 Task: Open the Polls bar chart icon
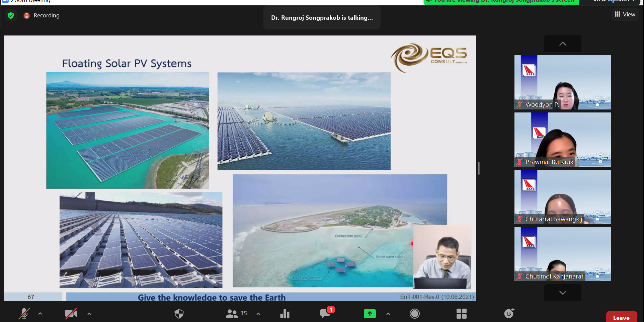pyautogui.click(x=285, y=314)
